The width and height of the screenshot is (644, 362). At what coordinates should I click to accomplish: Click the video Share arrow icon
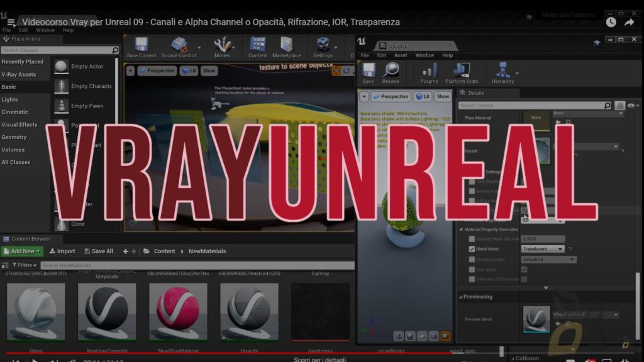[629, 23]
